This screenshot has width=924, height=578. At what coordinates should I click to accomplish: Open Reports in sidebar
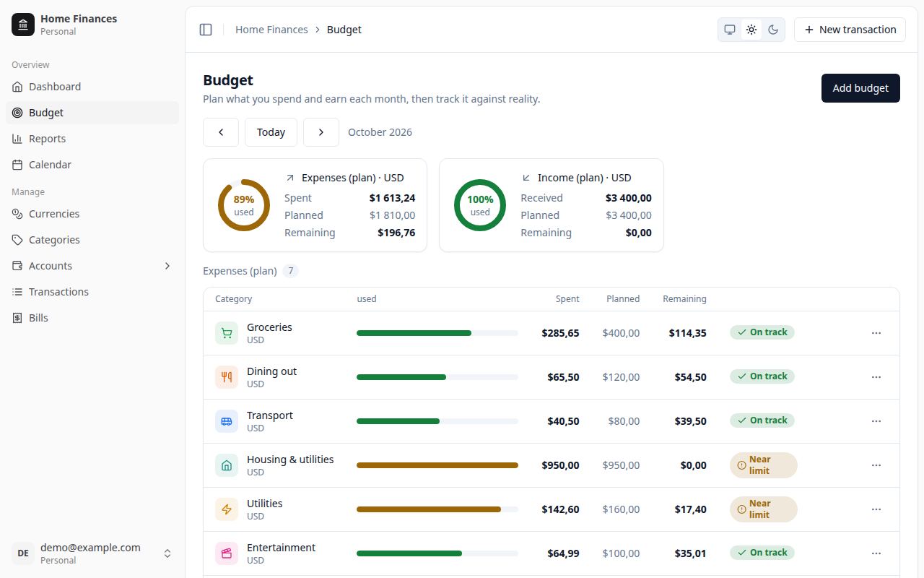pos(92,139)
